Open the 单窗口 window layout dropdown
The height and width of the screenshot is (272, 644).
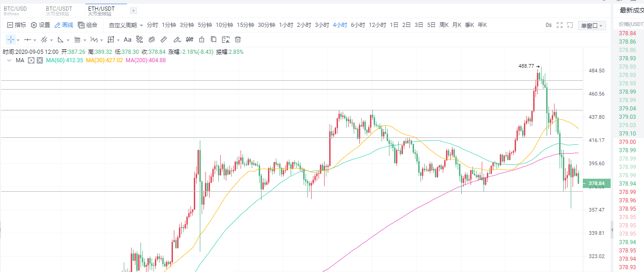pyautogui.click(x=593, y=26)
